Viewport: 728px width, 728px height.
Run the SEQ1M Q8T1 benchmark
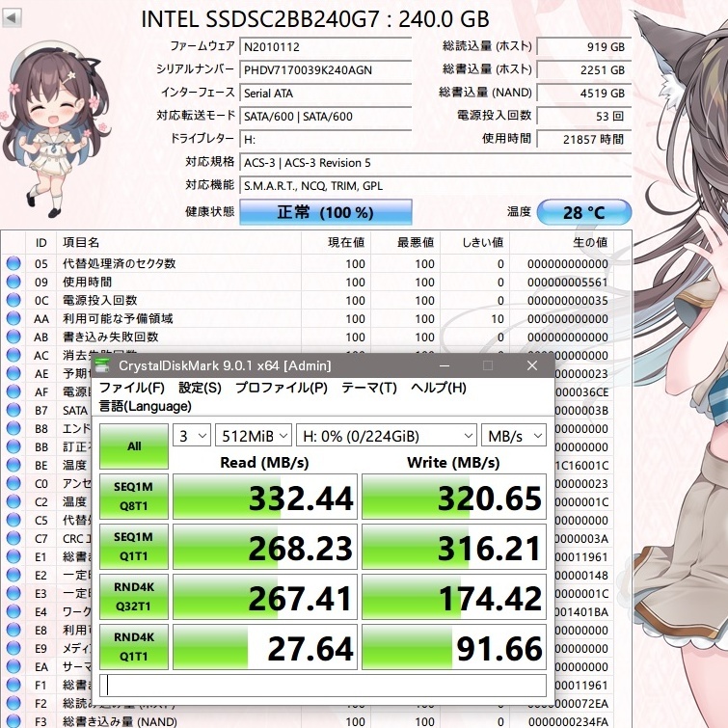[x=134, y=497]
